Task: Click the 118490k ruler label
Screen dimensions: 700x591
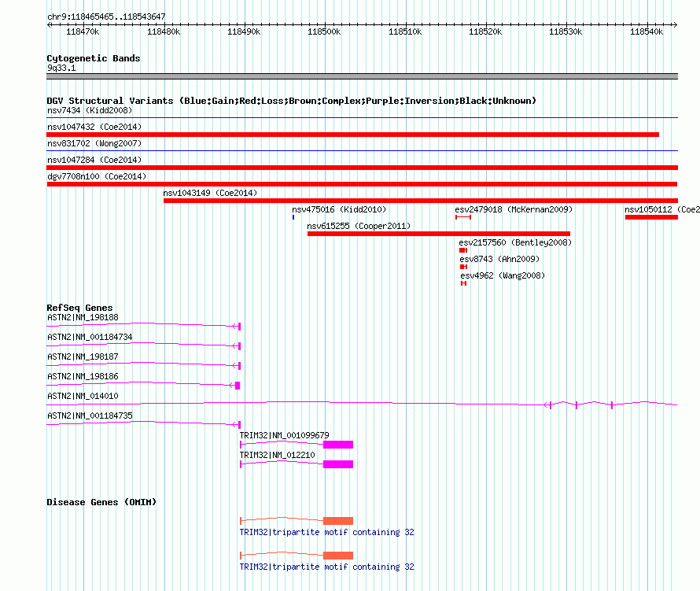Action: [x=244, y=32]
